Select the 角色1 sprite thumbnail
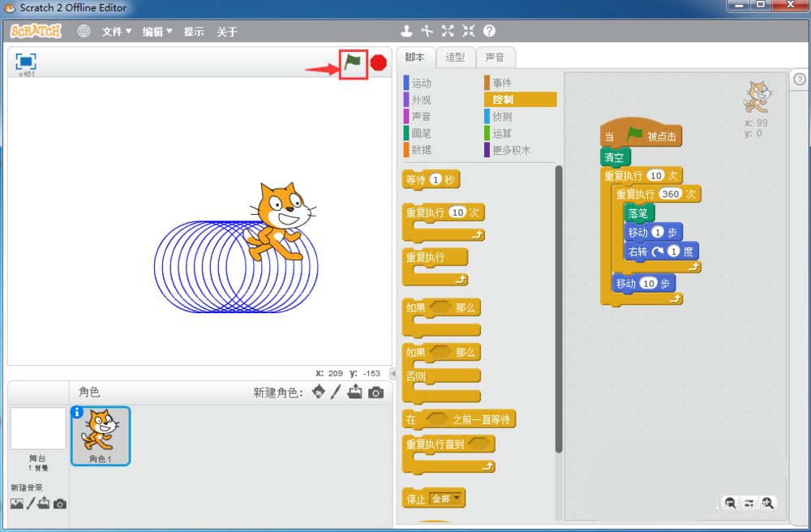Screen dimensions: 811x532 [x=101, y=435]
